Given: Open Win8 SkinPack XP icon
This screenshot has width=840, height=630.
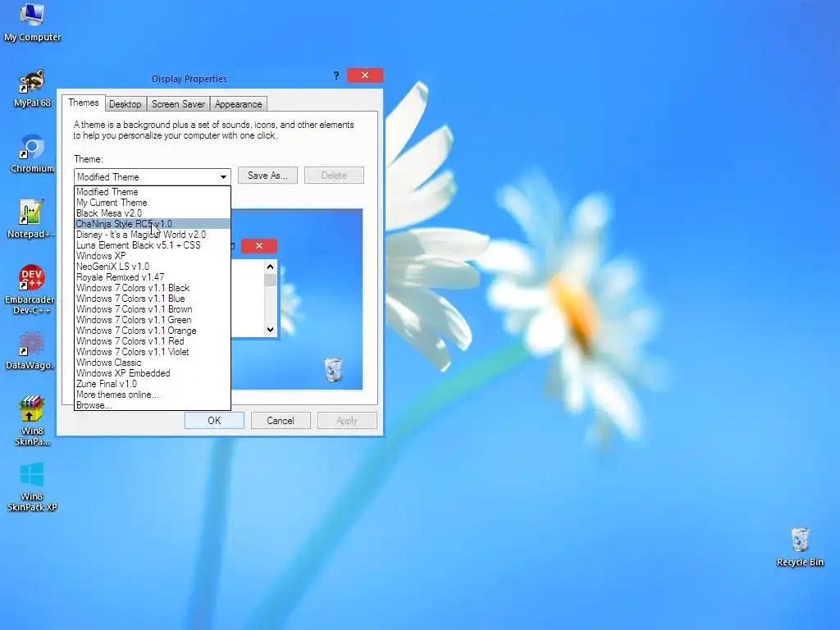Looking at the screenshot, I should [x=32, y=487].
